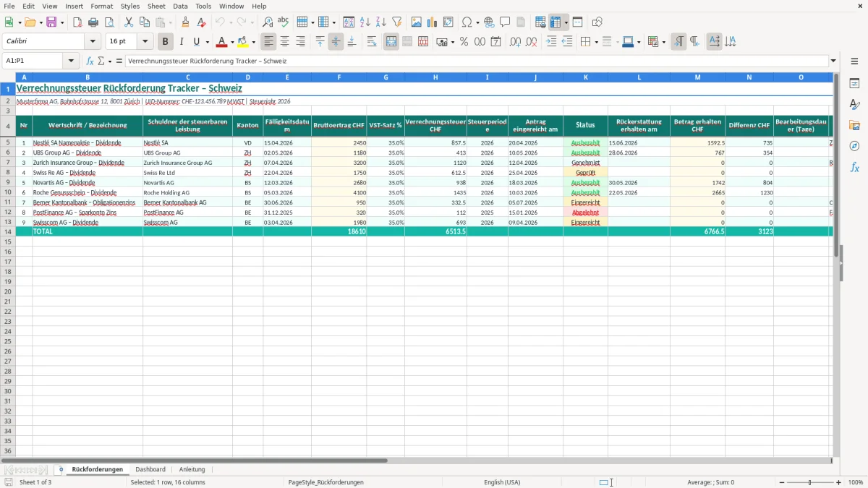Format as percent

coord(464,42)
